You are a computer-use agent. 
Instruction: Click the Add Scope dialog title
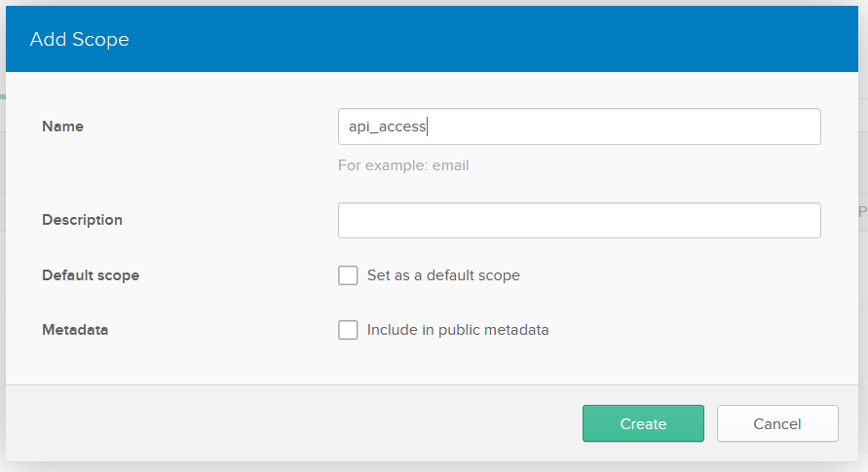click(80, 40)
